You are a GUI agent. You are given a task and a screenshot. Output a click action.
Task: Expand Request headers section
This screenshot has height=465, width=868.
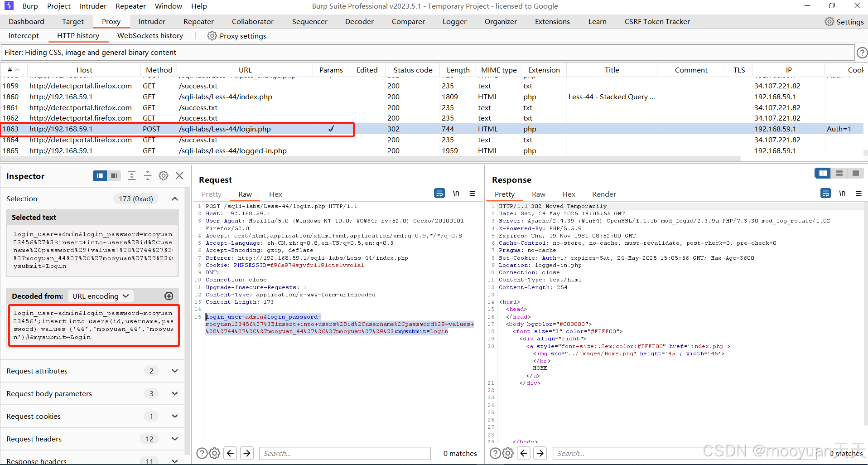pyautogui.click(x=175, y=439)
